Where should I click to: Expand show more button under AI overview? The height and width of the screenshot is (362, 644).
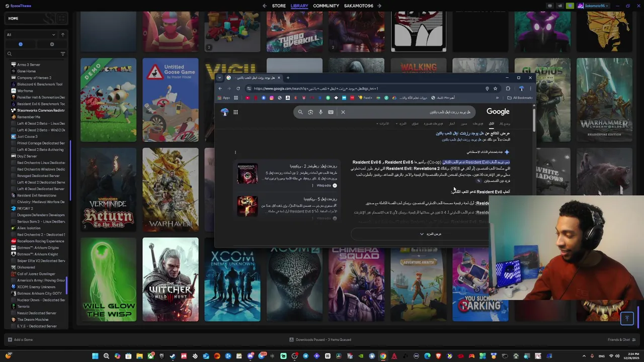coord(420,234)
